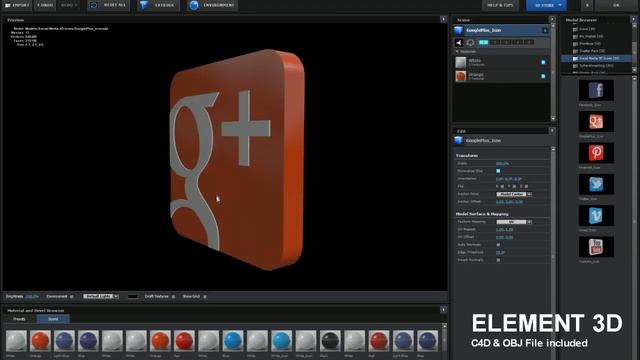The width and height of the screenshot is (640, 360).
Task: Click the Edit panel options arrow
Action: click(x=552, y=131)
